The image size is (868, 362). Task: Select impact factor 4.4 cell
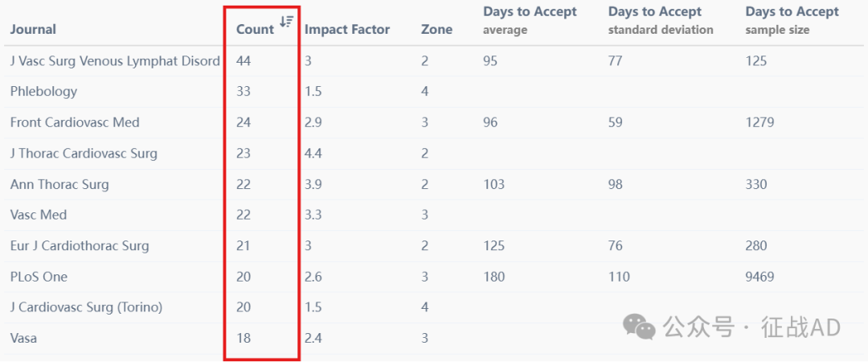313,153
